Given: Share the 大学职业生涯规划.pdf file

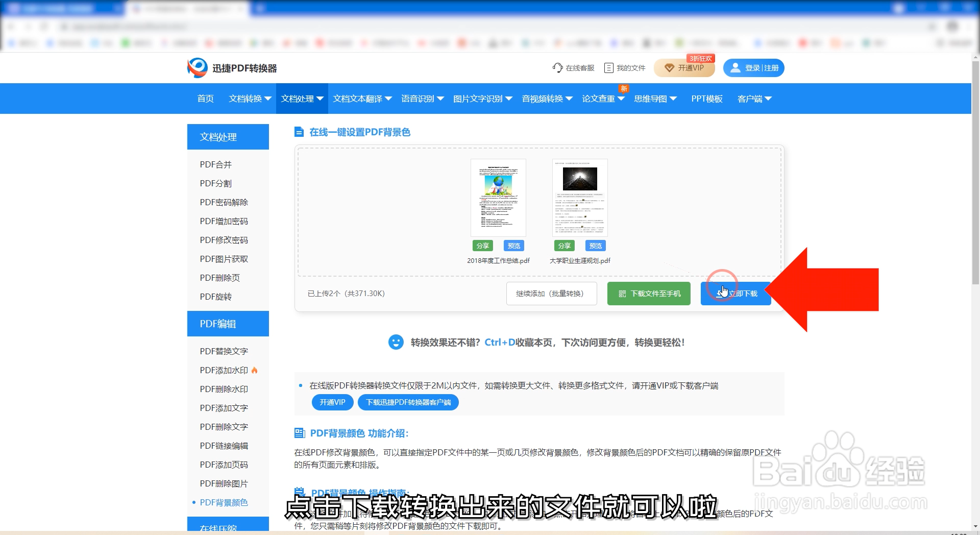Looking at the screenshot, I should 565,246.
